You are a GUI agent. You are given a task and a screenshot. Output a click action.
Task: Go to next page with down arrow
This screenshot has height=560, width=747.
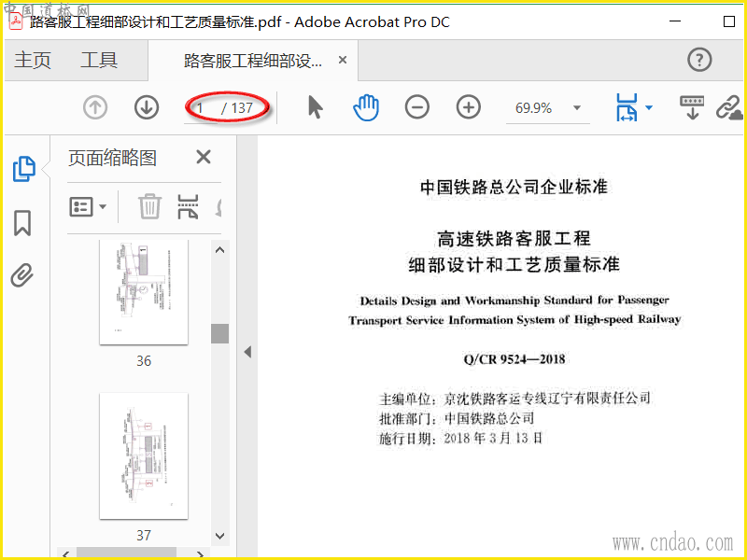tap(147, 107)
